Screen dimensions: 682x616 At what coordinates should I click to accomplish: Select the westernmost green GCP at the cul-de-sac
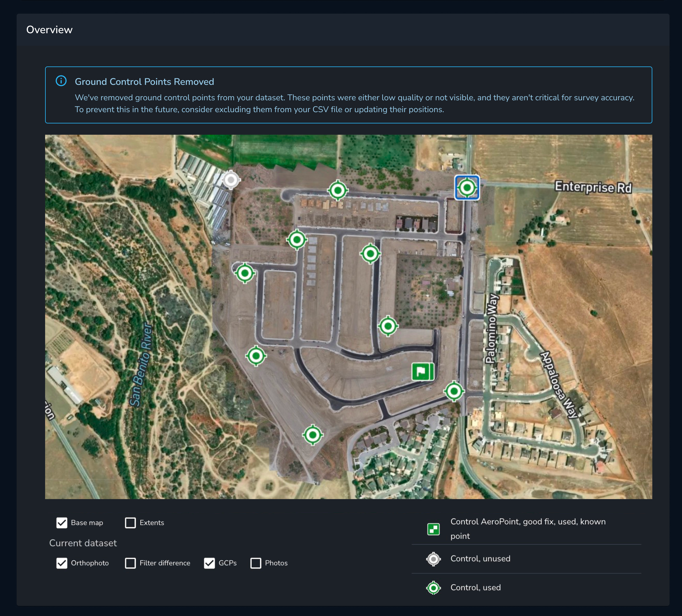(x=245, y=273)
